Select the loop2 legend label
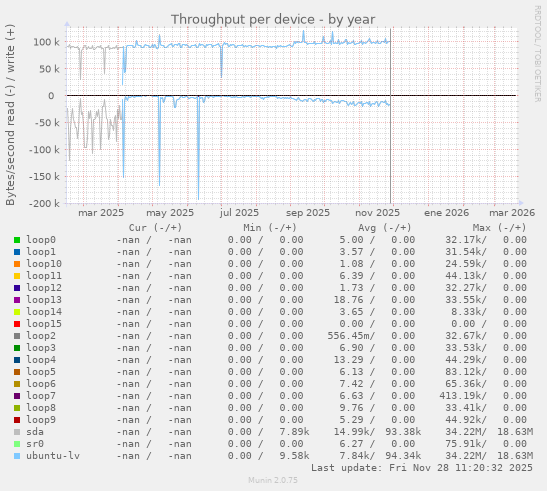The height and width of the screenshot is (491, 547). pos(41,336)
